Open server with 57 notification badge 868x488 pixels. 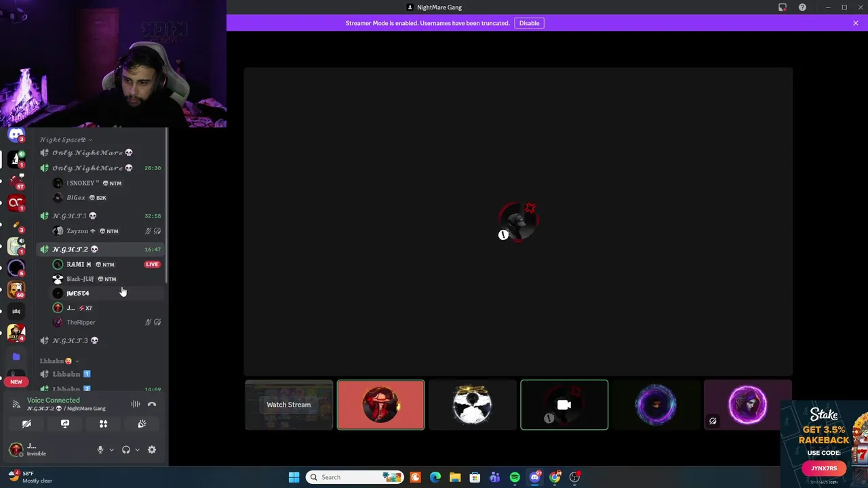[16, 180]
